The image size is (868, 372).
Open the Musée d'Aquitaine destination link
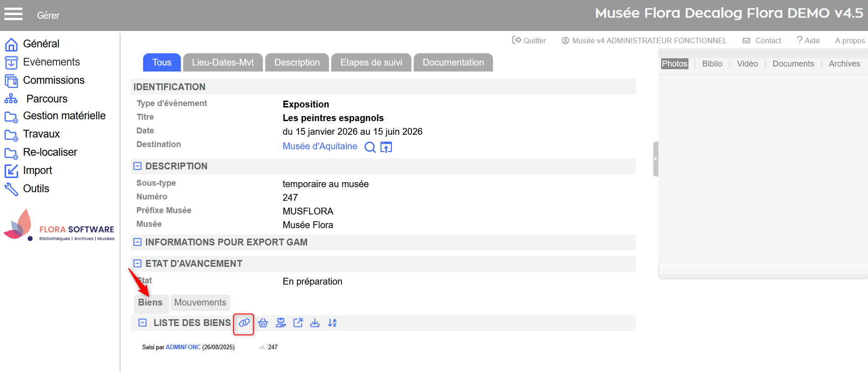click(320, 146)
